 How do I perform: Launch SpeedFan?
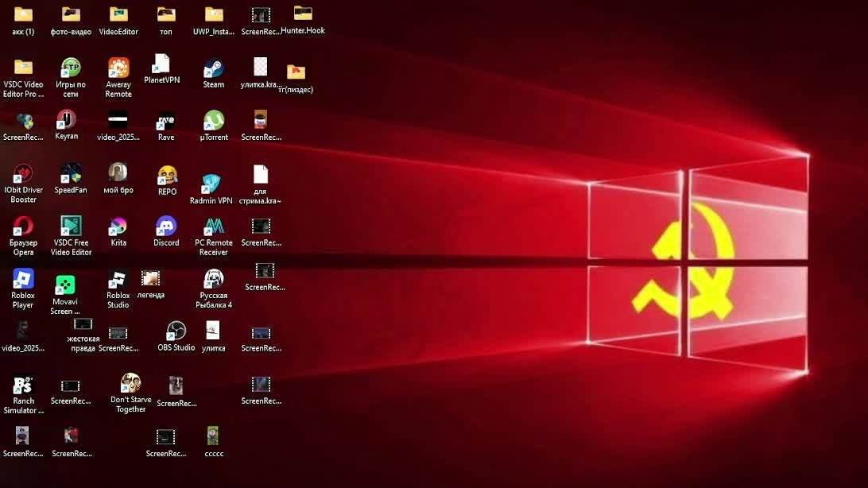(x=71, y=173)
